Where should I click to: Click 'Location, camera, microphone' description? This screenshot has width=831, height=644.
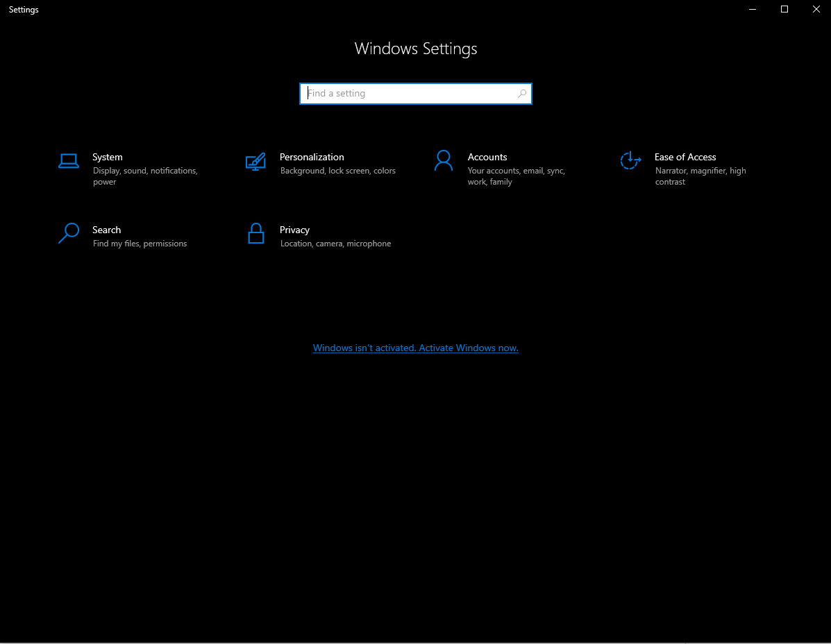point(335,244)
